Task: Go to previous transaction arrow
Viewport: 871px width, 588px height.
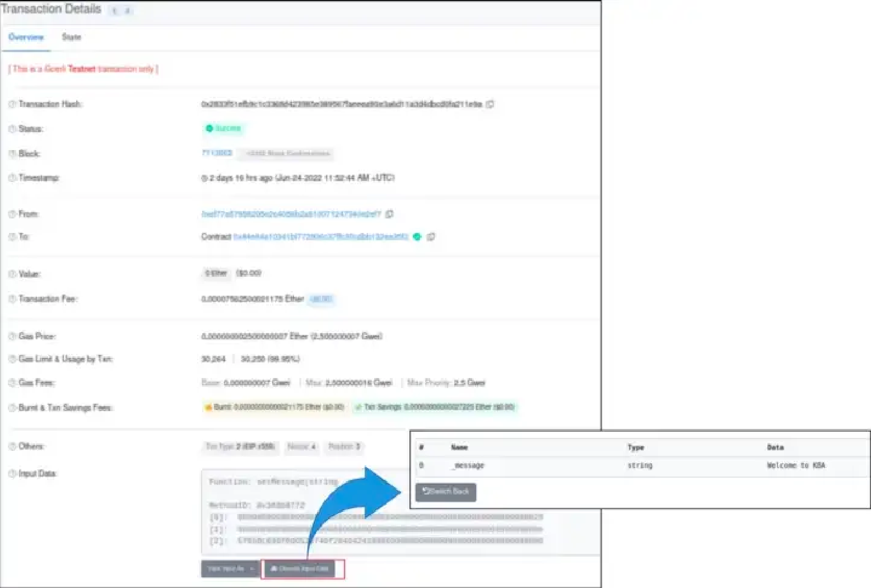Action: tap(115, 11)
